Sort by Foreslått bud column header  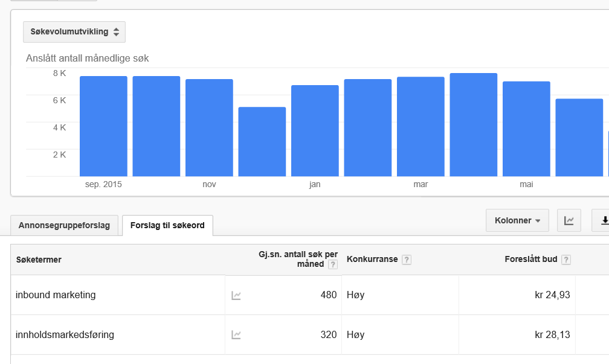[x=531, y=259]
